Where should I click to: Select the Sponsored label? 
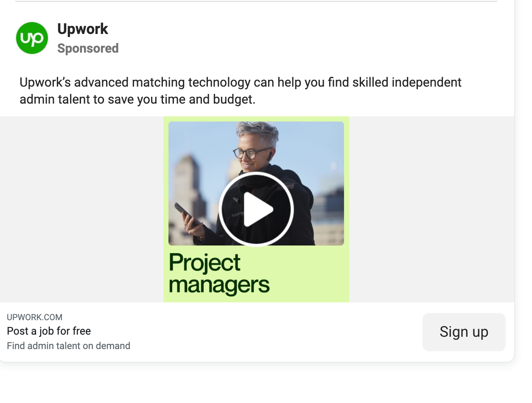tap(88, 48)
